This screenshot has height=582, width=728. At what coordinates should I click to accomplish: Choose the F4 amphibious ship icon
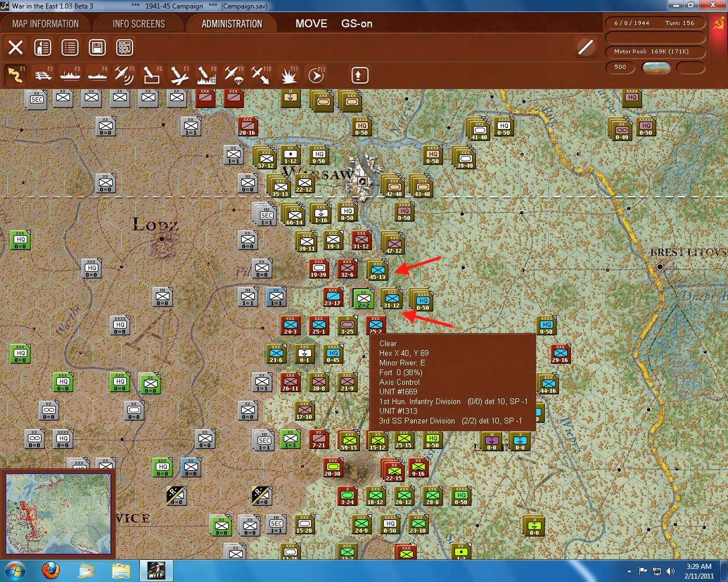click(97, 75)
